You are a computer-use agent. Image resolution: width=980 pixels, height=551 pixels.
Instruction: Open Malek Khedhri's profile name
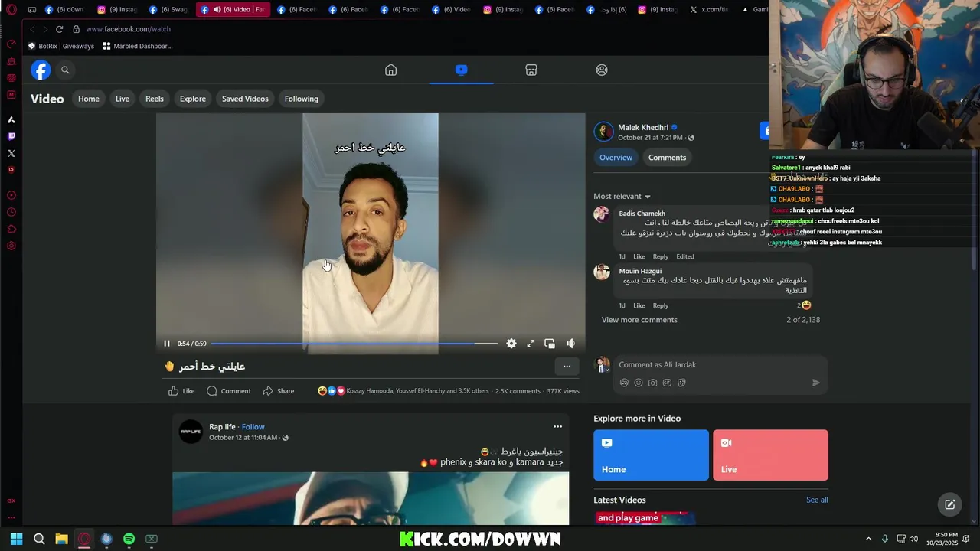pos(643,128)
